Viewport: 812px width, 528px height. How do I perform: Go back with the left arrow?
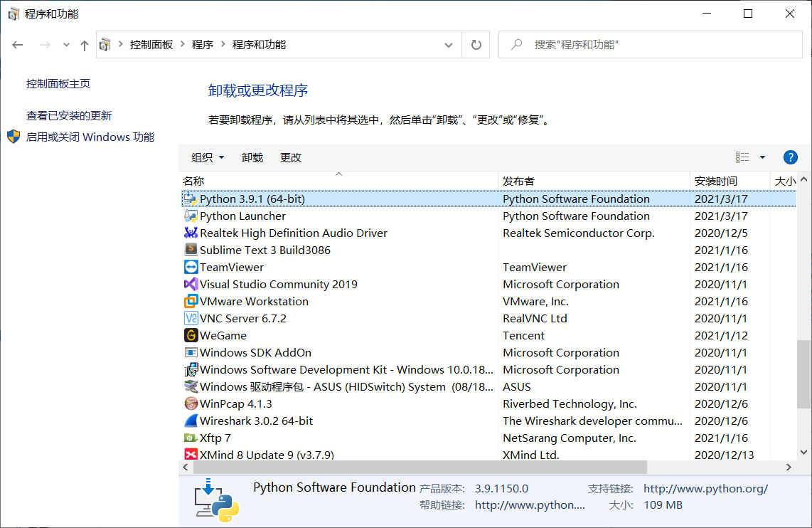18,45
